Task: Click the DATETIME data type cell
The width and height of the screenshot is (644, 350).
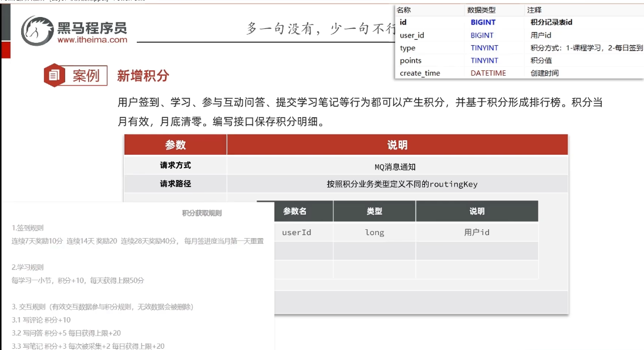Action: click(488, 73)
